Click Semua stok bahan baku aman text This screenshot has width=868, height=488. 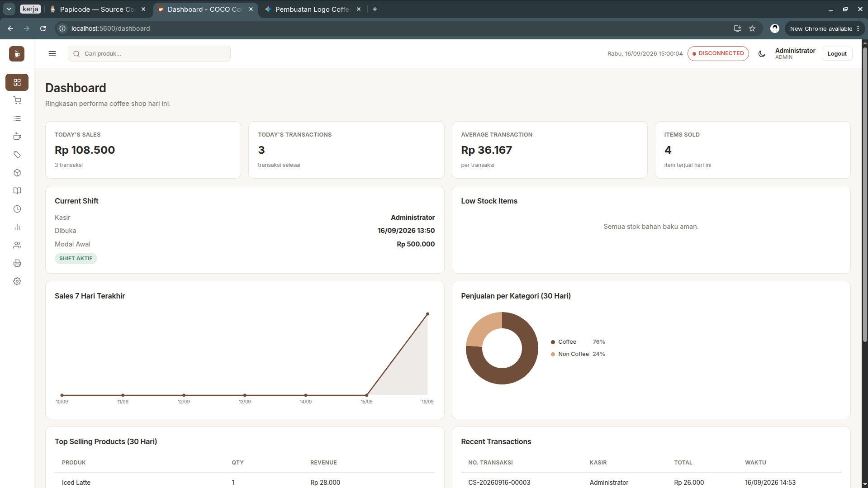point(651,227)
